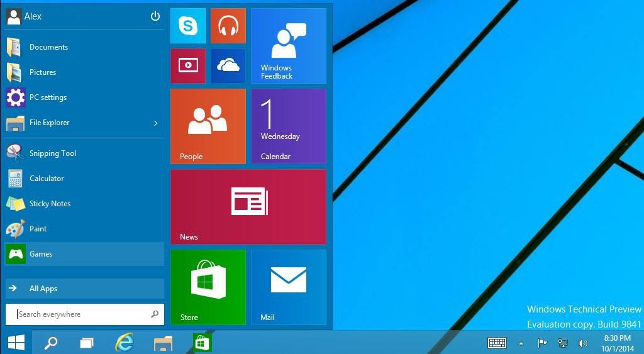Expand File Explorer jump list arrow

click(156, 123)
